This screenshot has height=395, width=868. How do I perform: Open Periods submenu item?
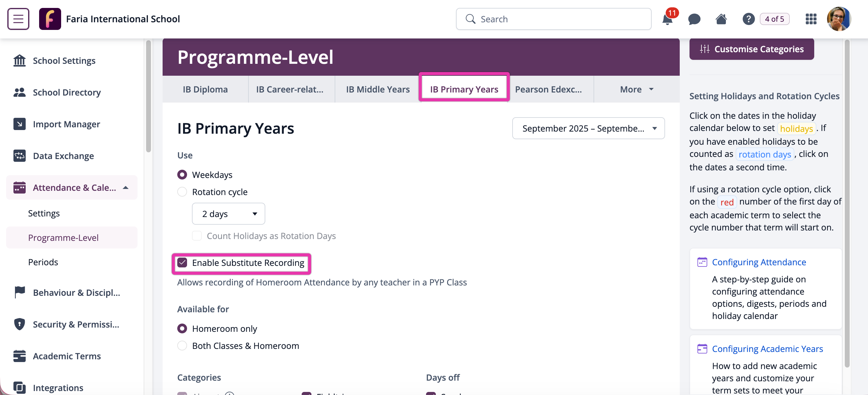coord(43,262)
